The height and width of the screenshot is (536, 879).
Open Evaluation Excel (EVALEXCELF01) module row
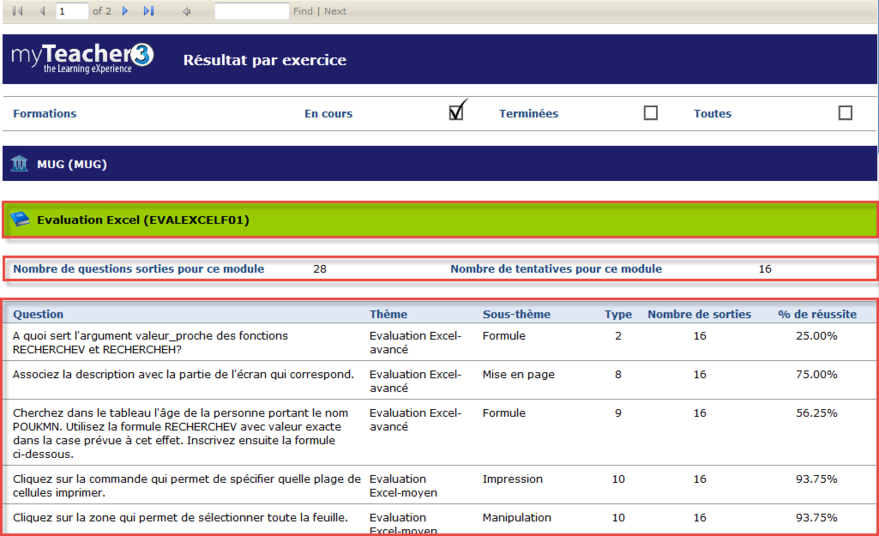coord(440,220)
